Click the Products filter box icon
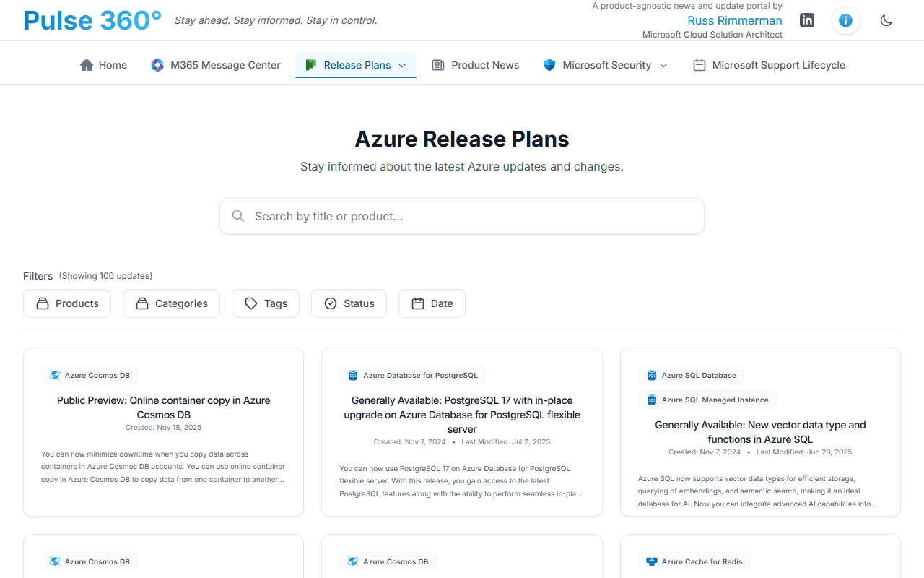Viewport: 924px width, 578px height. pyautogui.click(x=43, y=303)
